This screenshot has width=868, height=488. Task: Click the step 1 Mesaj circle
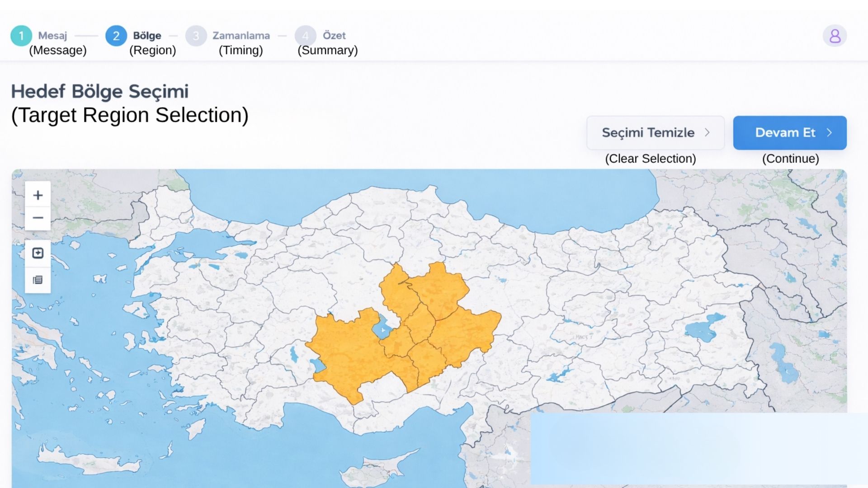point(21,36)
